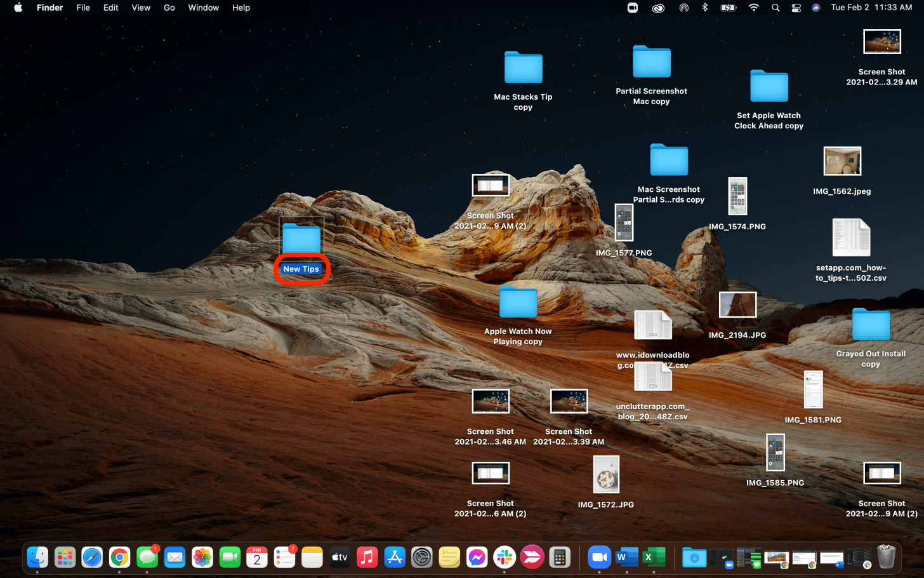The image size is (924, 578).
Task: Open the File menu
Action: pos(83,8)
